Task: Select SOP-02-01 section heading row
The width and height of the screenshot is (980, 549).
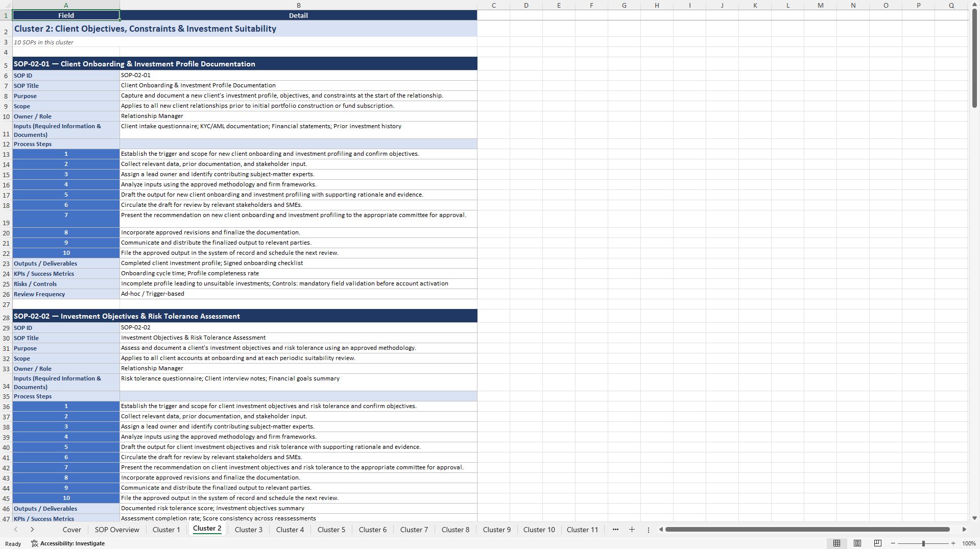Action: point(245,64)
